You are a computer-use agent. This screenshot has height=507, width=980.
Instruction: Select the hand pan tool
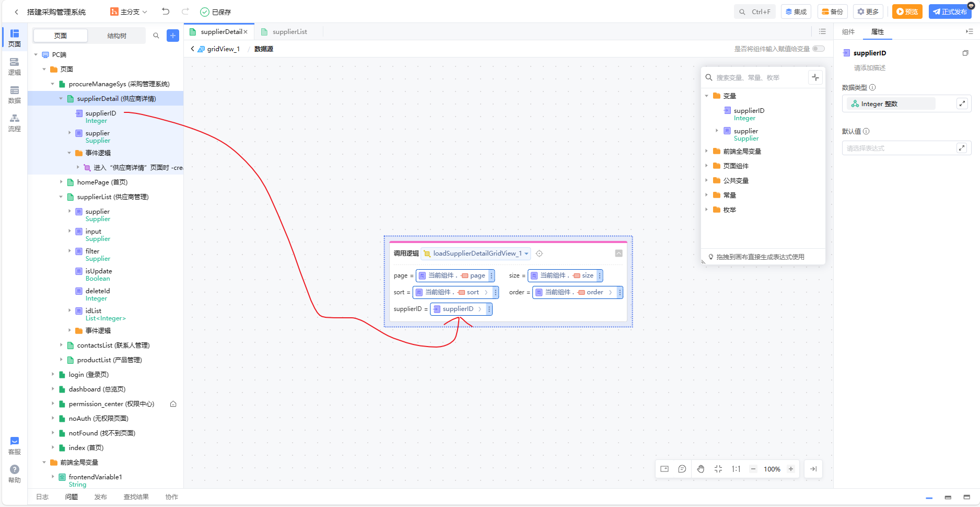701,469
